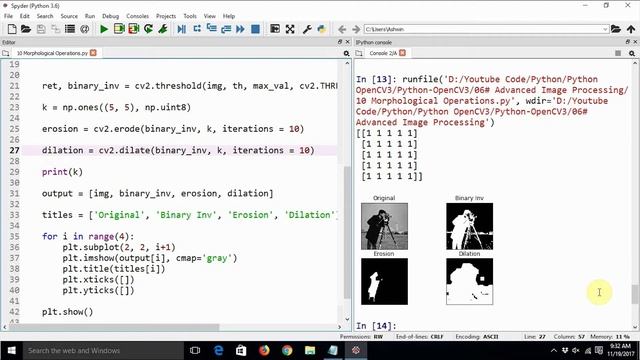Open the Debug menu

click(110, 16)
